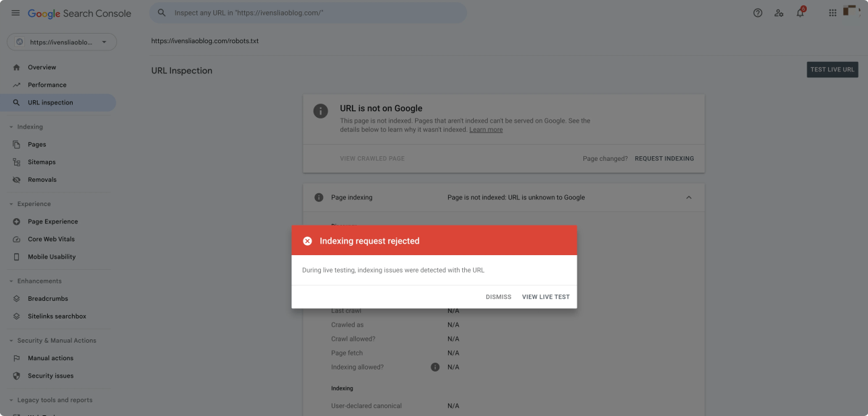Collapse the Indexing sidebar group

pyautogui.click(x=11, y=127)
